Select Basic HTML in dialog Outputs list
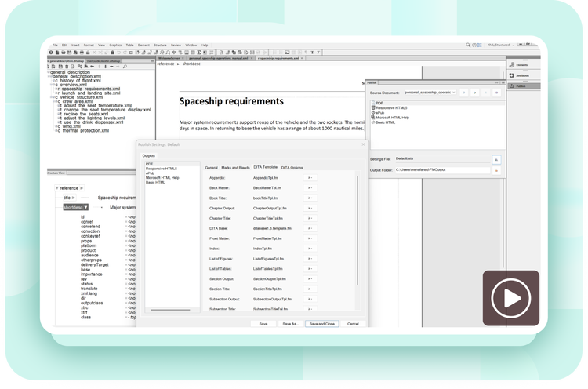 (x=155, y=182)
